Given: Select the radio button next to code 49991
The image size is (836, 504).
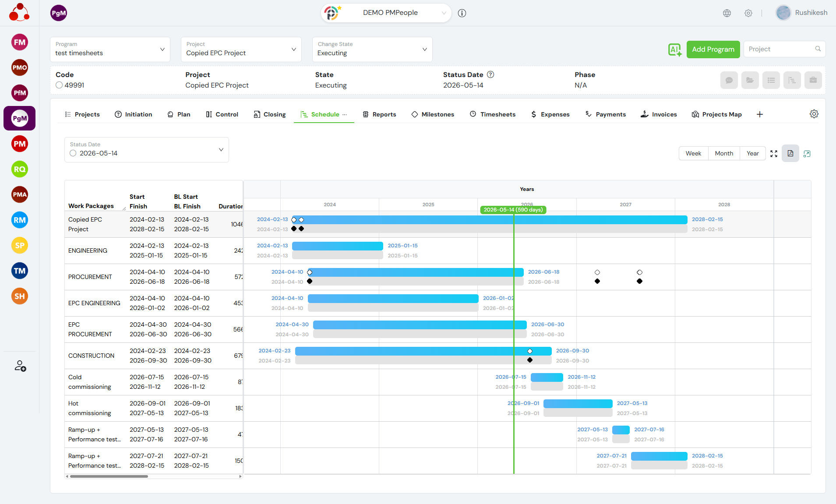Looking at the screenshot, I should 59,85.
